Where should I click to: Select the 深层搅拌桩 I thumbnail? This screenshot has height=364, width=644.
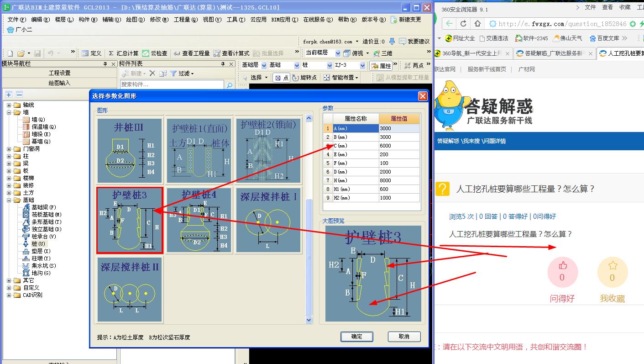pos(268,220)
